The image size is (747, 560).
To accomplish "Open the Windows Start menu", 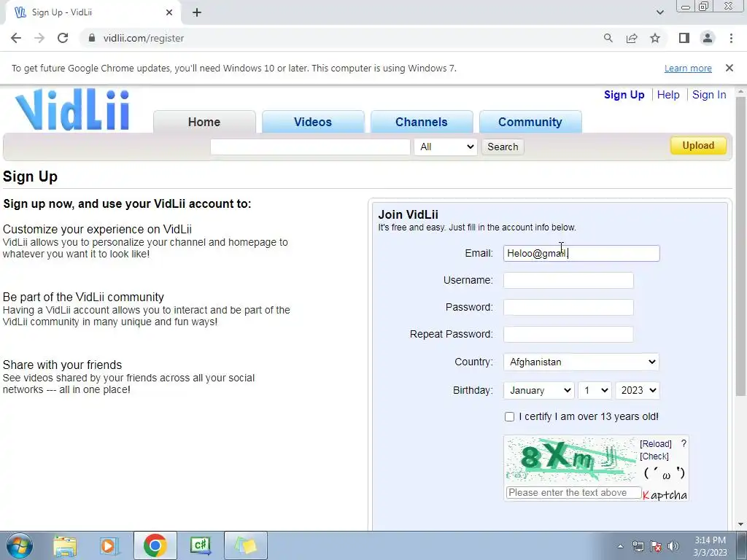I will coord(20,545).
